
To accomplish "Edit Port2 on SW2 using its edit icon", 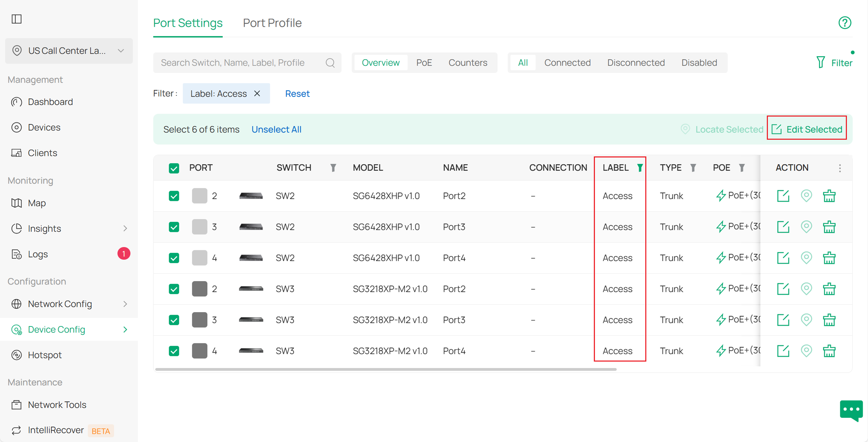I will [x=783, y=196].
